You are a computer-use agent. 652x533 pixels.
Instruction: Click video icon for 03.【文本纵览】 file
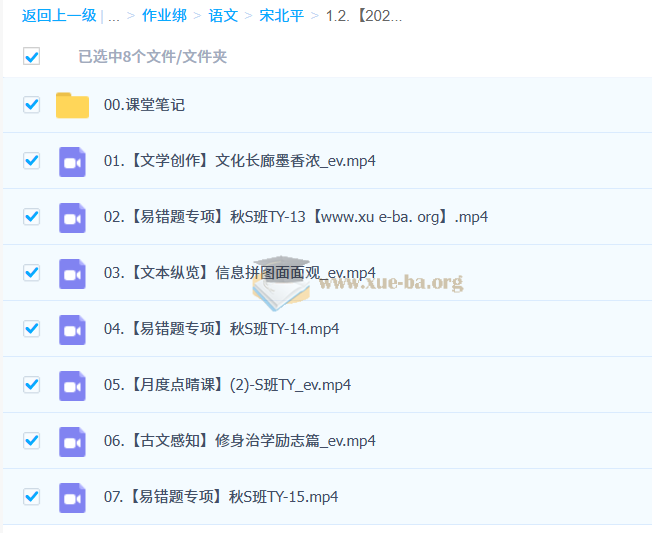coord(72,273)
